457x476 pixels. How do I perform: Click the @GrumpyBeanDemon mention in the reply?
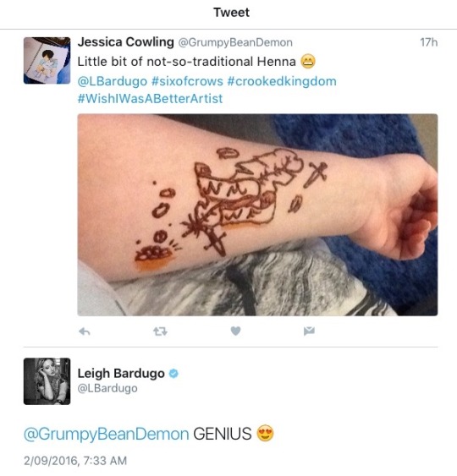[107, 434]
